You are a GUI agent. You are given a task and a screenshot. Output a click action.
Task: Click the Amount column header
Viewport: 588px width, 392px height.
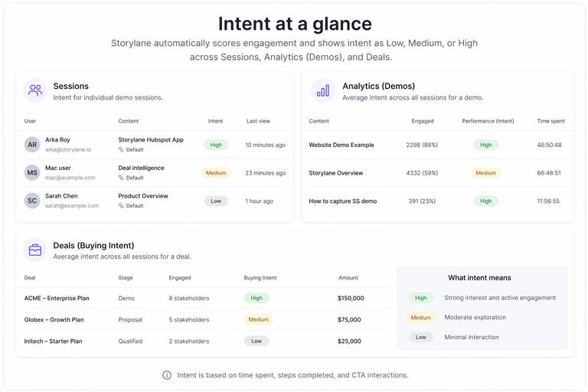click(x=348, y=278)
